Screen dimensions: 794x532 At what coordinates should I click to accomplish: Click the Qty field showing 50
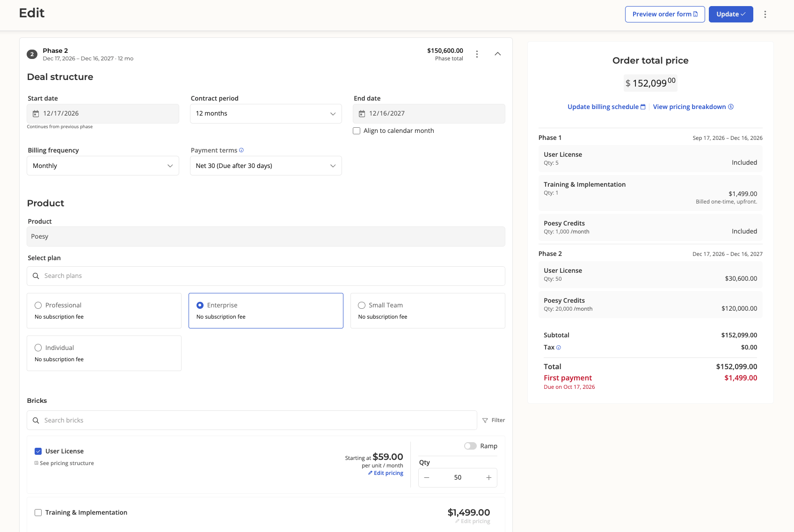[x=458, y=478]
